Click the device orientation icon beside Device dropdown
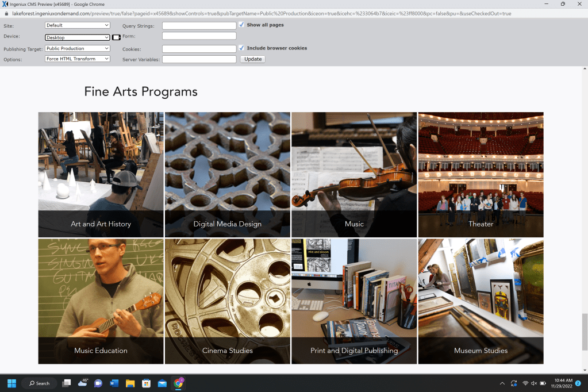The height and width of the screenshot is (392, 588). point(116,37)
